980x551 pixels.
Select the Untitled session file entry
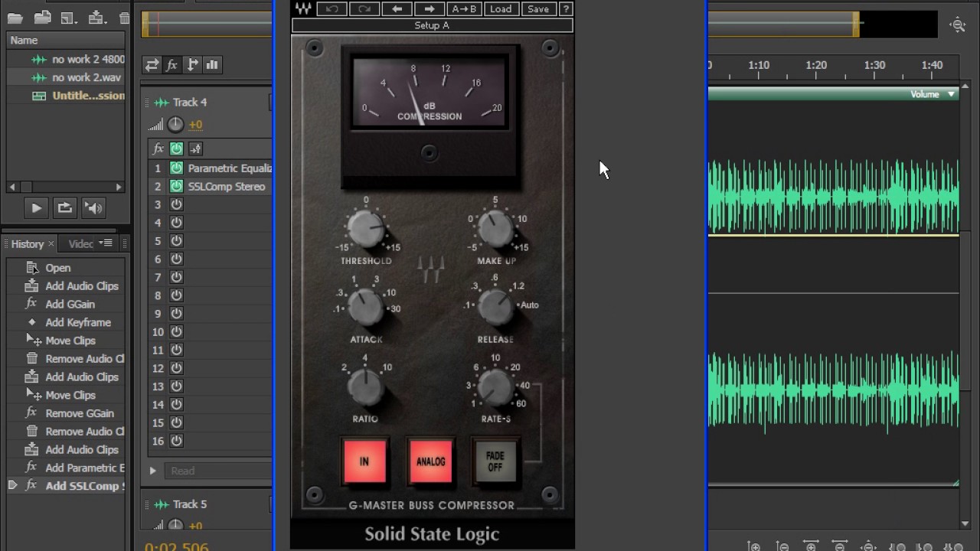coord(88,96)
